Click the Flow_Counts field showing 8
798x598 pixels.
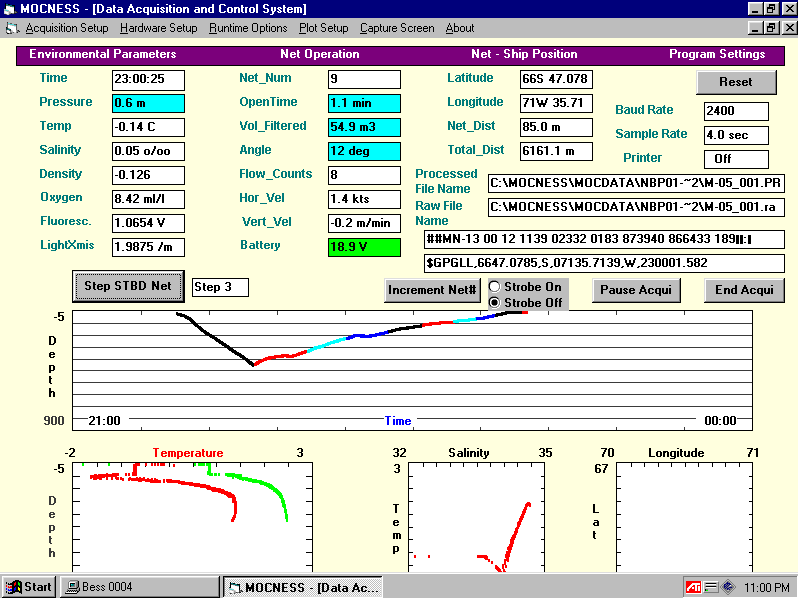[364, 175]
